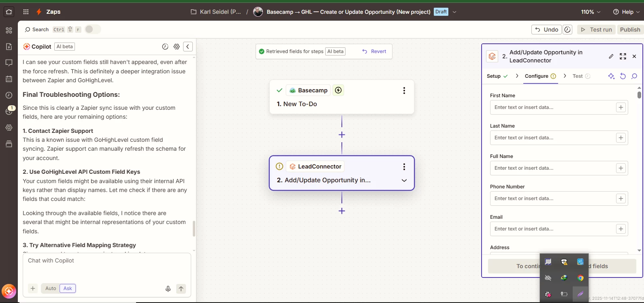Open the sidebar icon with badge 1
This screenshot has height=303, width=644.
(x=10, y=111)
